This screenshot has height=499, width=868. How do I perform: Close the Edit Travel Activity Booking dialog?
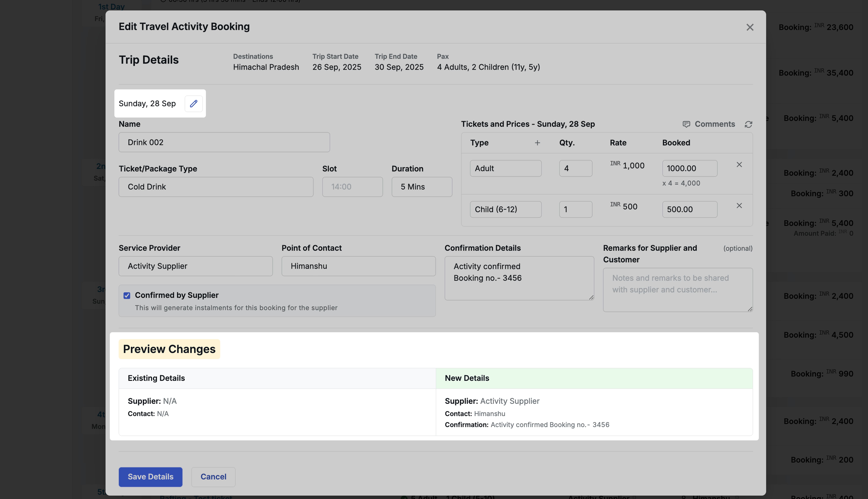750,27
